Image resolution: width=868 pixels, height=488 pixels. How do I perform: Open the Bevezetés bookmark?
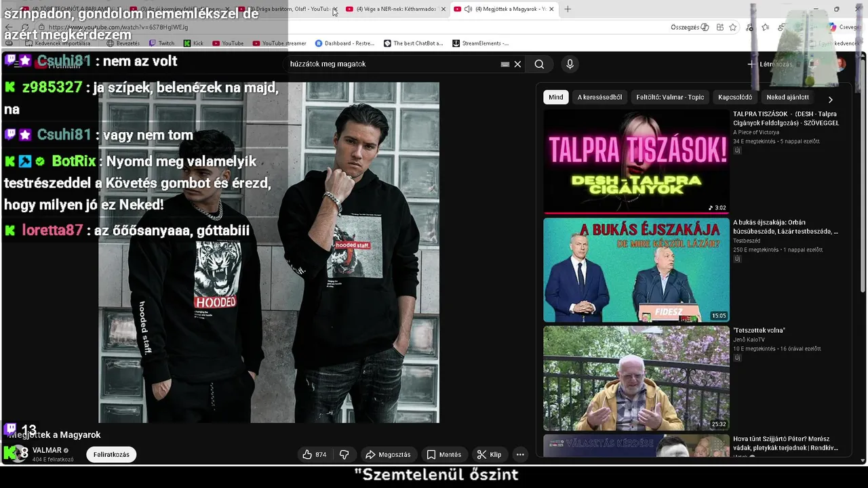pos(123,43)
